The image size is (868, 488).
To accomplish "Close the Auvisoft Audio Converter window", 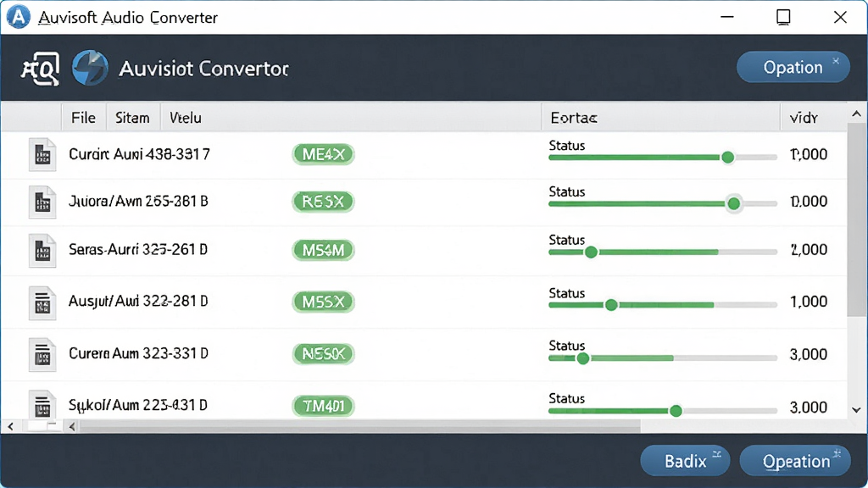I will [x=840, y=17].
